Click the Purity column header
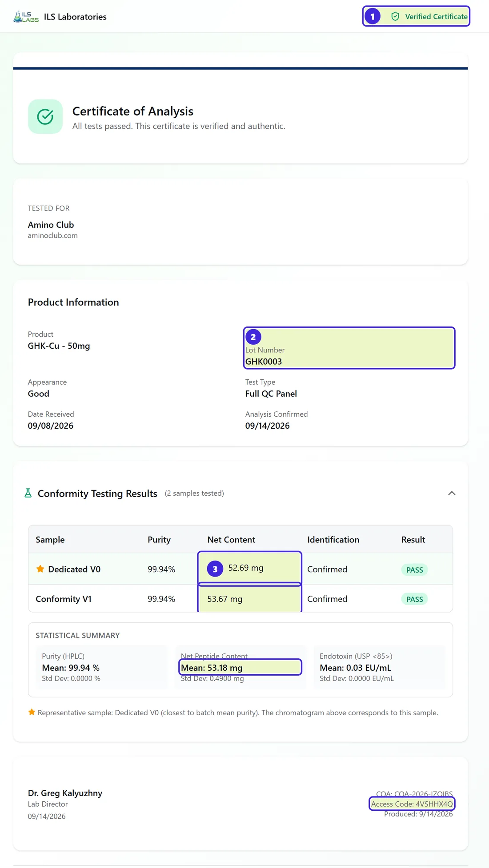Image resolution: width=489 pixels, height=868 pixels. point(159,540)
